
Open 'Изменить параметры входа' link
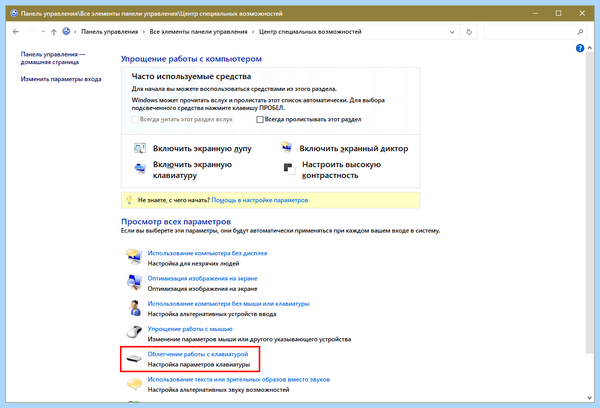pos(61,79)
